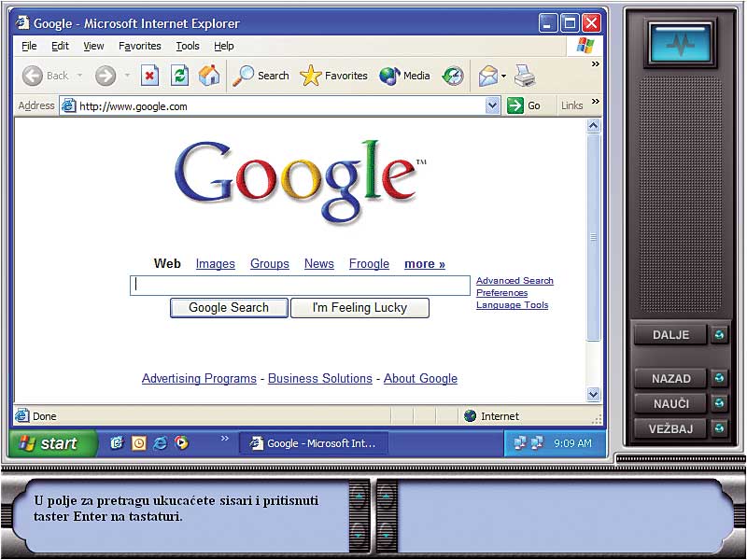Open the Favorites menu
The width and height of the screenshot is (747, 560).
click(x=139, y=46)
